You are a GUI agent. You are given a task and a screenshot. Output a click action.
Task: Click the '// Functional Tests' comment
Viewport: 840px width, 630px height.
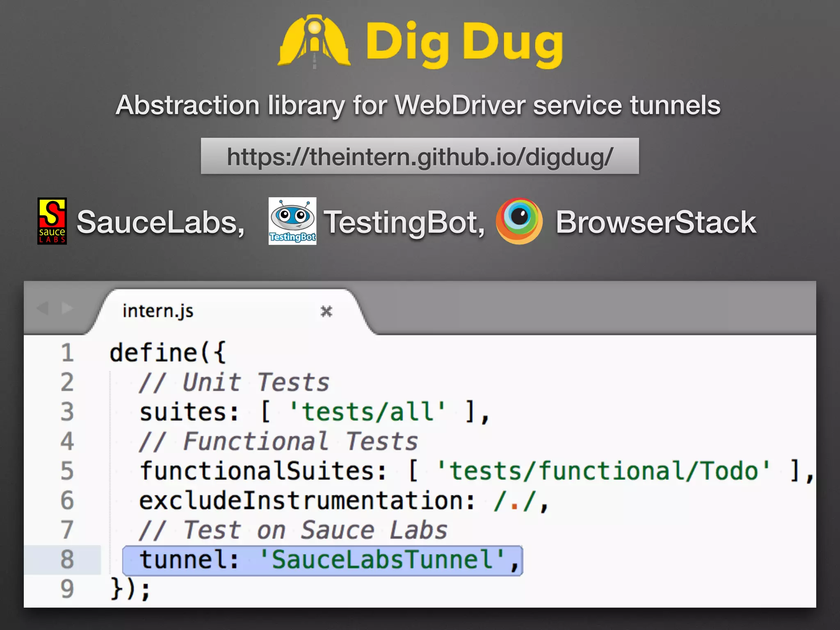click(278, 442)
